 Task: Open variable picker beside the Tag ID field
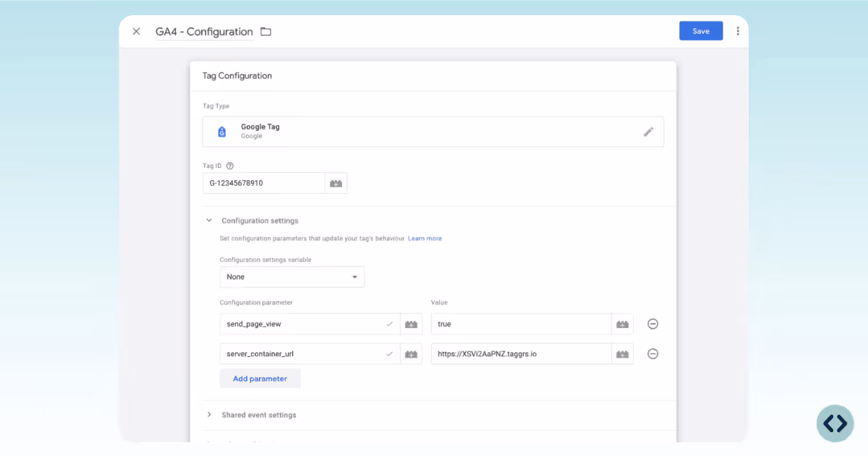pos(336,183)
